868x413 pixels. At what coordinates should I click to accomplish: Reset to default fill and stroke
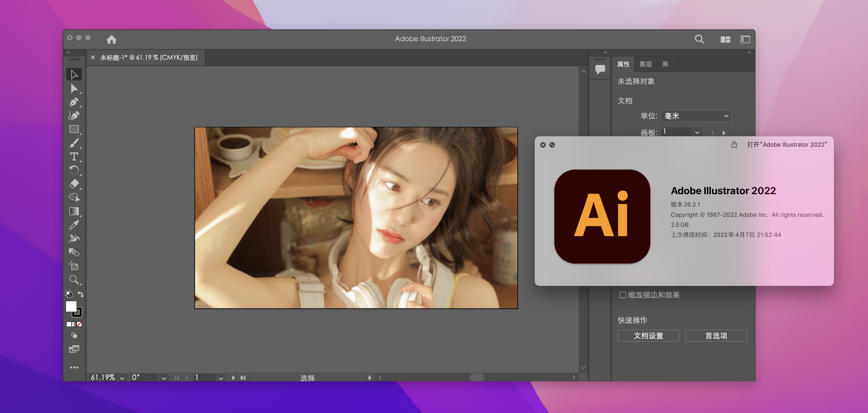tap(69, 294)
